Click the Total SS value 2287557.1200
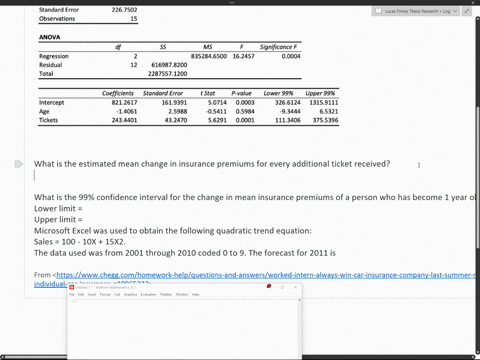This screenshot has height=360, width=480. (x=168, y=74)
